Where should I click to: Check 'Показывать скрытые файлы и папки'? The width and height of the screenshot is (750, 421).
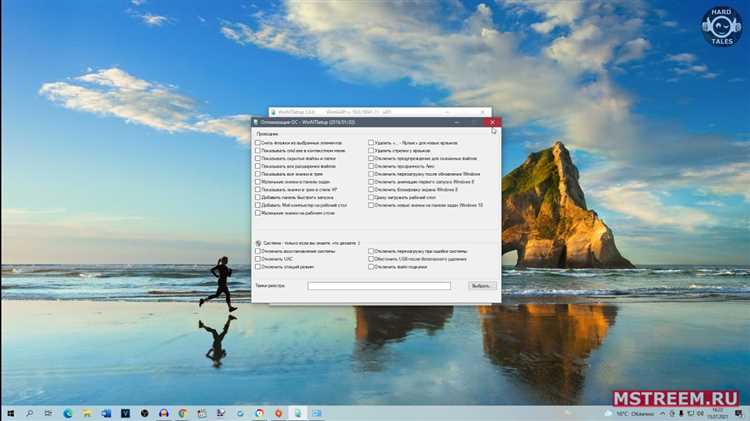point(258,158)
